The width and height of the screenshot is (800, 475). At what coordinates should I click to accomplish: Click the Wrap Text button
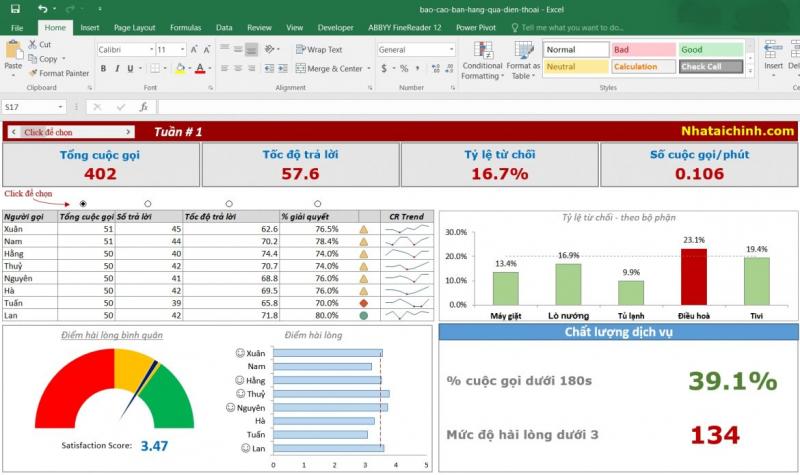(318, 49)
